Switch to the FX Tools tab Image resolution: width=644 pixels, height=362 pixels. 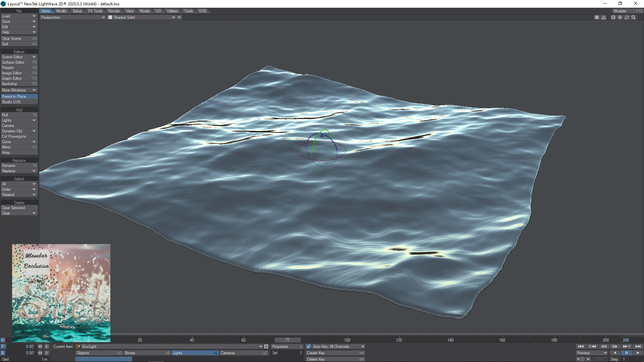pyautogui.click(x=95, y=11)
